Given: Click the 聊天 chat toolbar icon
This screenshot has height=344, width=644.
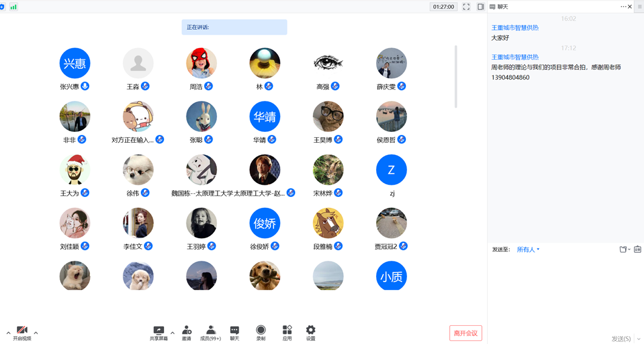Looking at the screenshot, I should coord(235,332).
